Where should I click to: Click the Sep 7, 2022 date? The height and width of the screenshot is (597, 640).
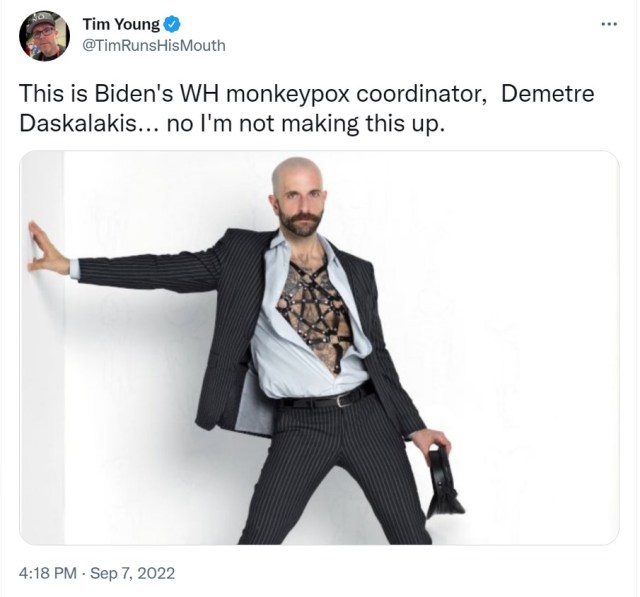132,573
